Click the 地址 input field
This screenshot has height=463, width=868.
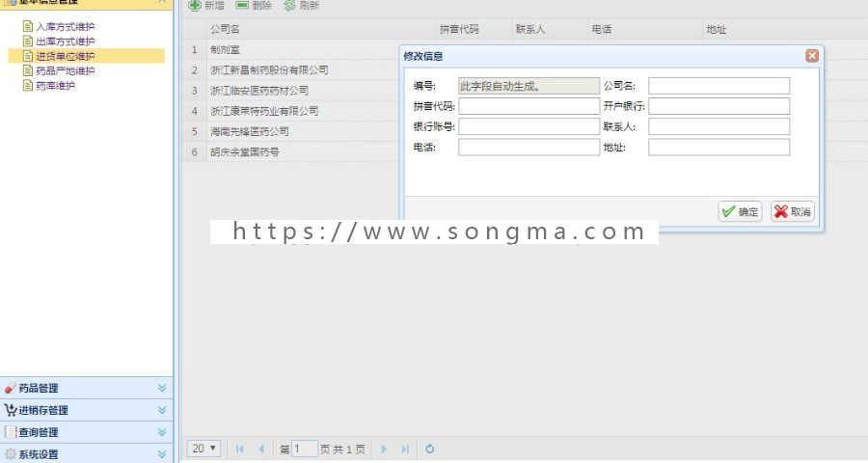(719, 148)
